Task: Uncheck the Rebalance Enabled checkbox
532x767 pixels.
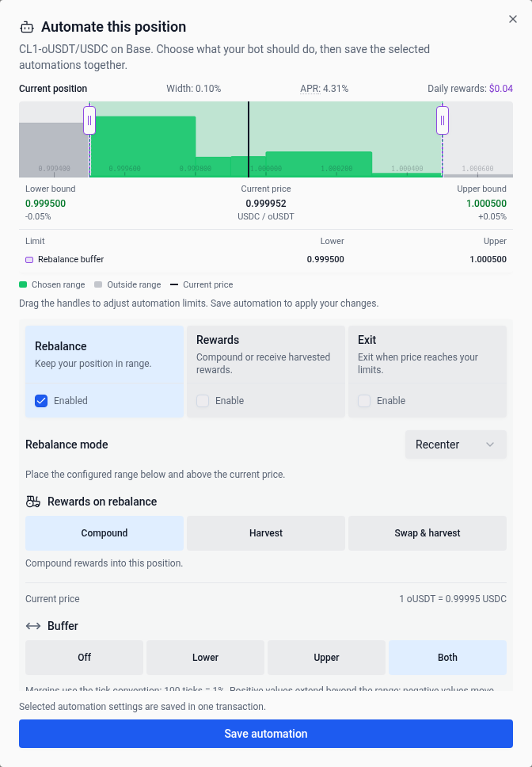Action: point(41,401)
